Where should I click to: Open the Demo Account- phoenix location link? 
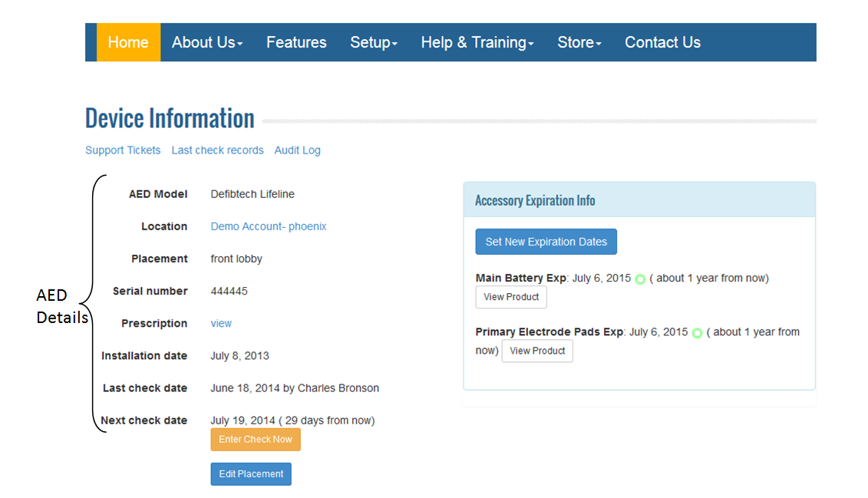(268, 226)
